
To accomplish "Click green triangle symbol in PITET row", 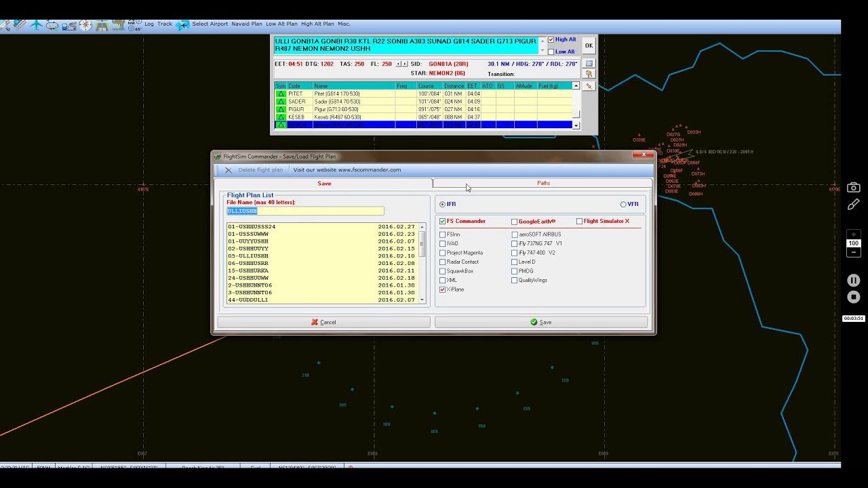I will tap(281, 94).
